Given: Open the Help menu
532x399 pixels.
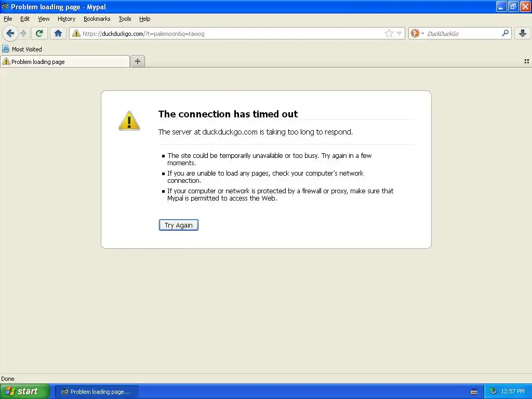Looking at the screenshot, I should [145, 19].
